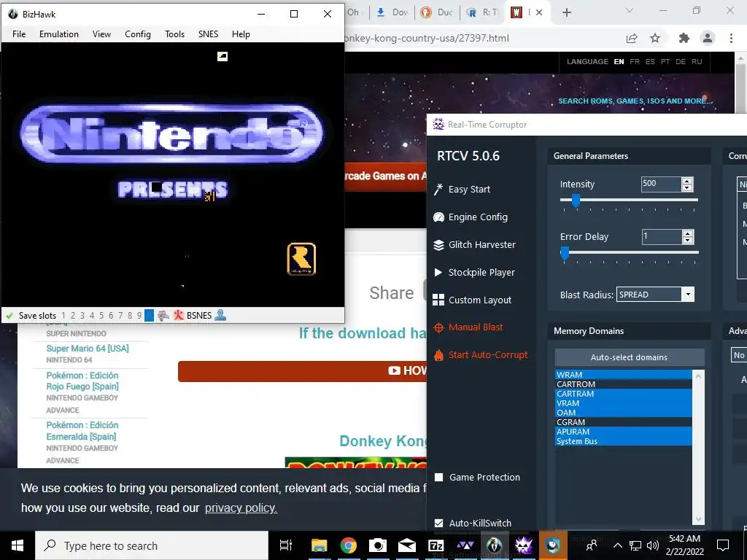
Task: Decrease Intensity with the down arrow
Action: pos(687,187)
